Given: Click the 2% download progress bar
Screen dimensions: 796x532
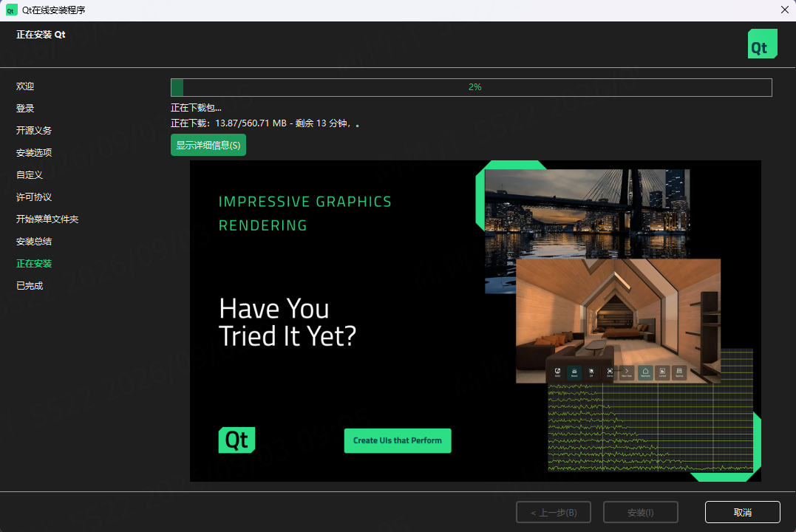Looking at the screenshot, I should (471, 87).
